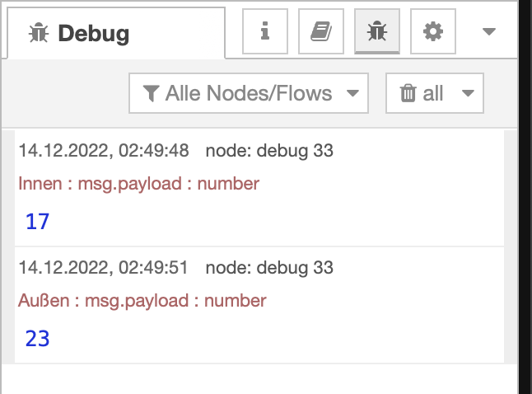This screenshot has width=532, height=394.
Task: Expand the clear all options arrow
Action: pyautogui.click(x=468, y=93)
